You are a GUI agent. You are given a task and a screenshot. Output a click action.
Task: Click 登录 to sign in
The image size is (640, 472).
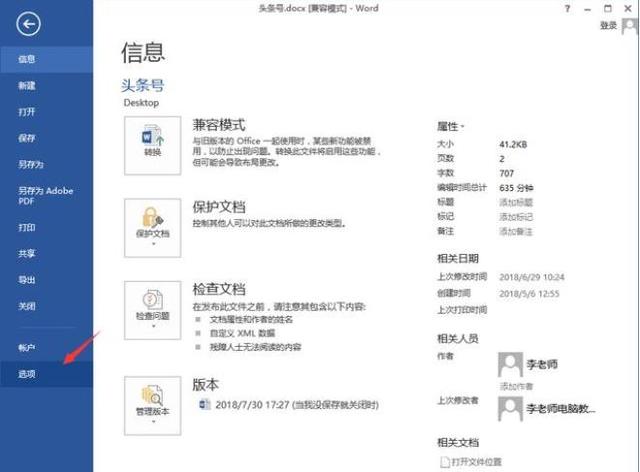[x=608, y=26]
